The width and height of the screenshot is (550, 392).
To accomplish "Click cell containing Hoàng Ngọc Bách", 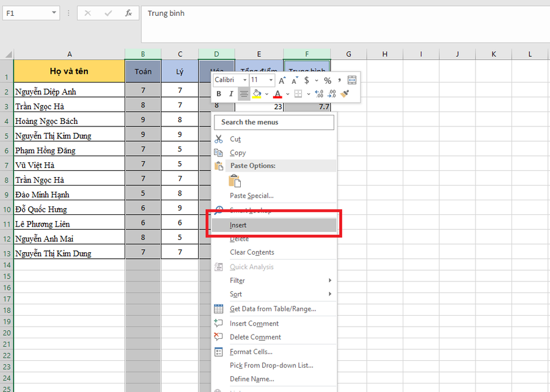I will coord(70,120).
